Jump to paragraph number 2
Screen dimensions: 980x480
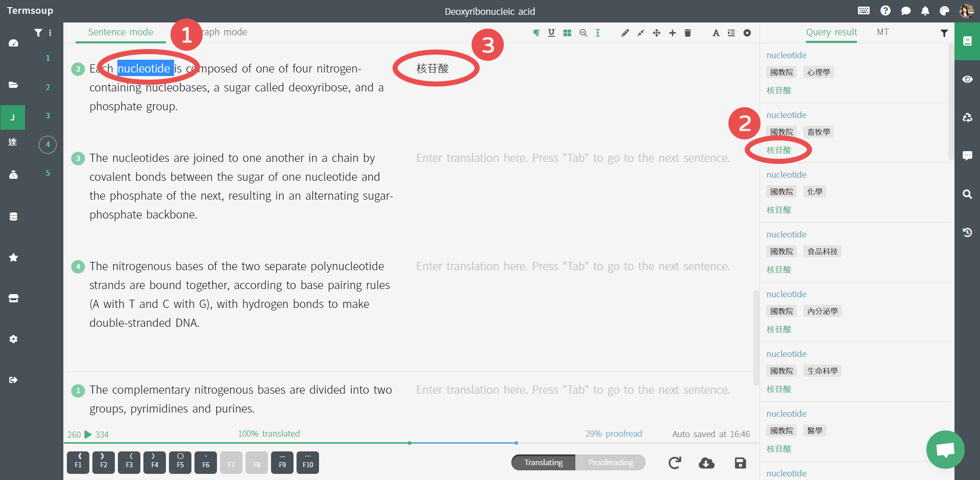click(x=48, y=87)
